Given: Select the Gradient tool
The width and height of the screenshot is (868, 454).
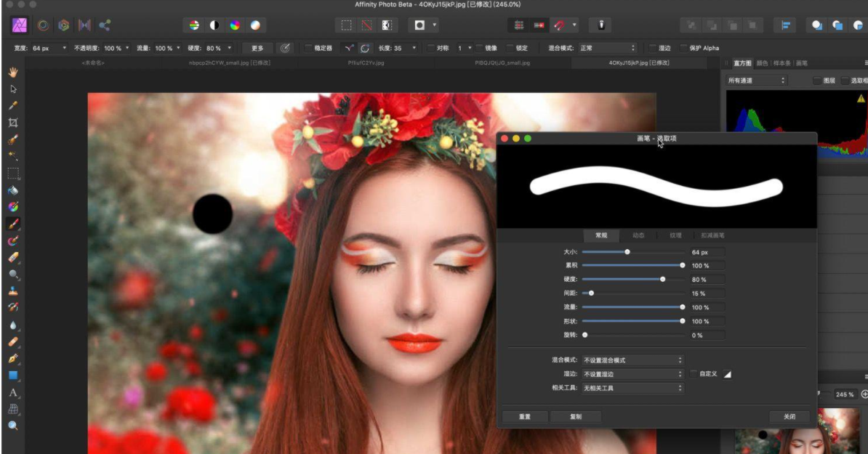Looking at the screenshot, I should pyautogui.click(x=13, y=207).
